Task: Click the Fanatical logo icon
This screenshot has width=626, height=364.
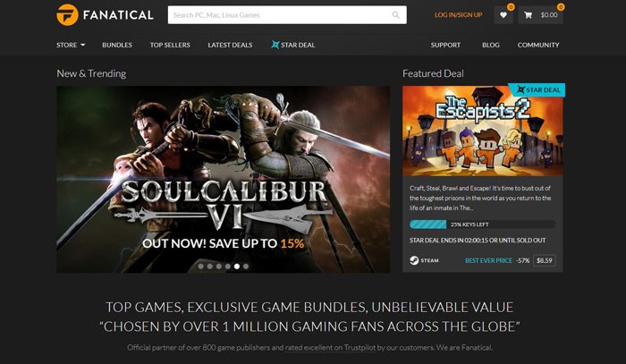Action: tap(67, 15)
